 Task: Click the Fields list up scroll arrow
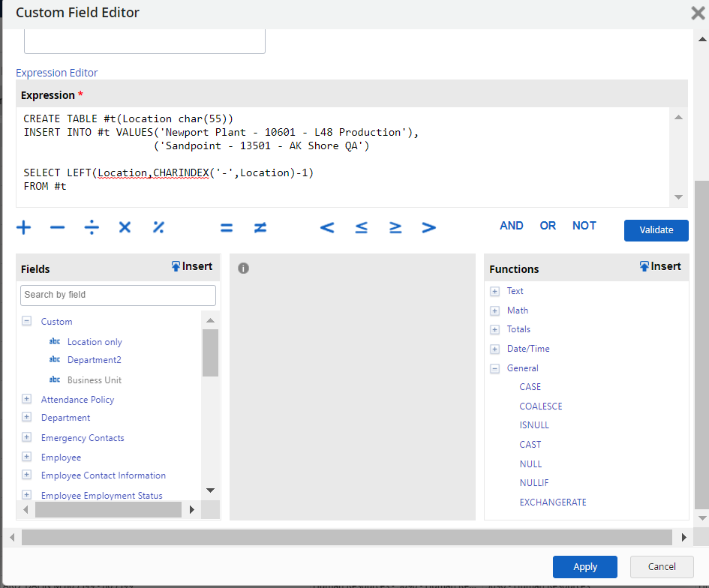point(210,320)
